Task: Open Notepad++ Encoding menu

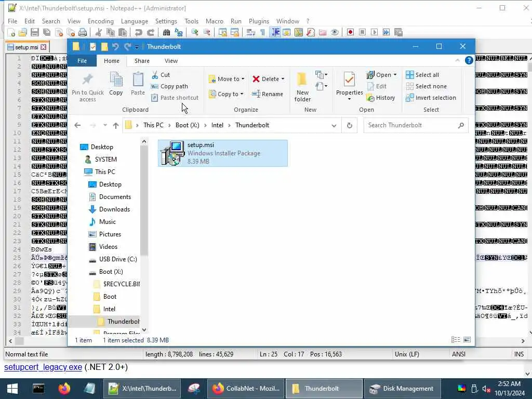Action: coord(100,21)
